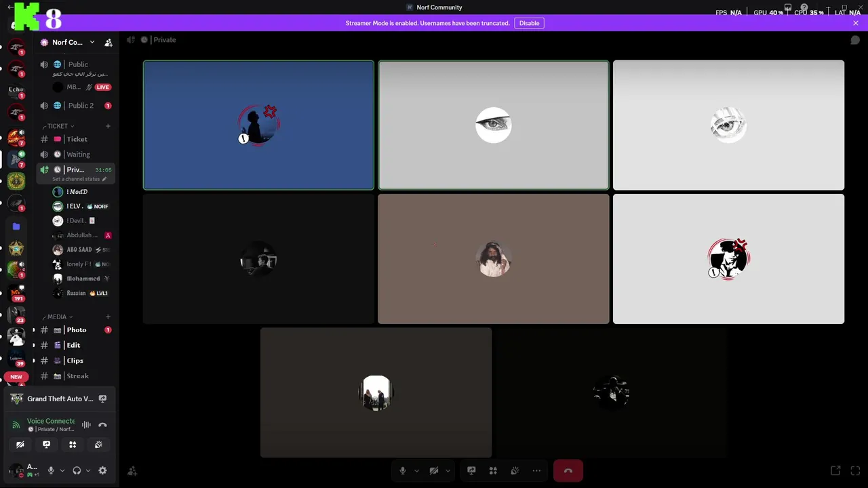The image size is (868, 488).
Task: Hang up with the red disconnect button
Action: coord(568,471)
